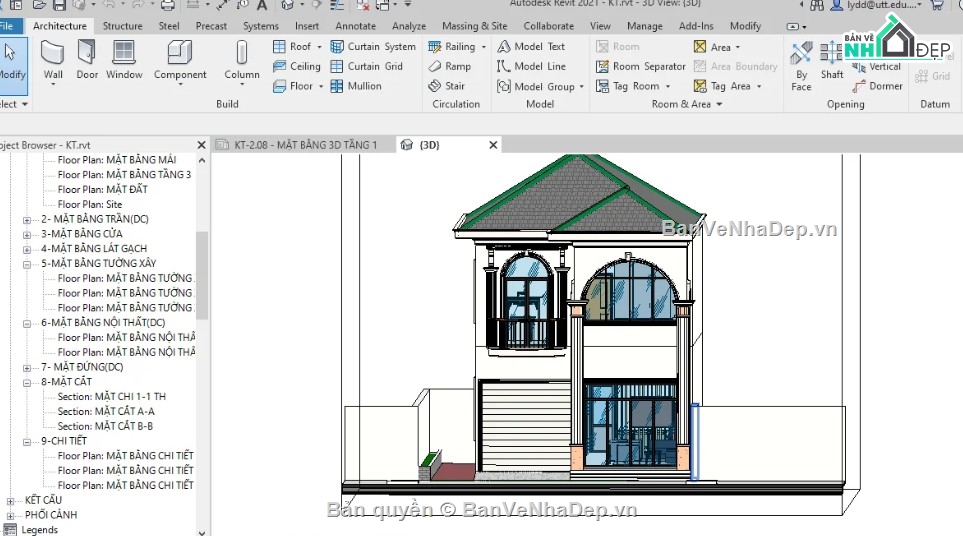Click the Ceiling tool
963x536 pixels.
pyautogui.click(x=297, y=66)
